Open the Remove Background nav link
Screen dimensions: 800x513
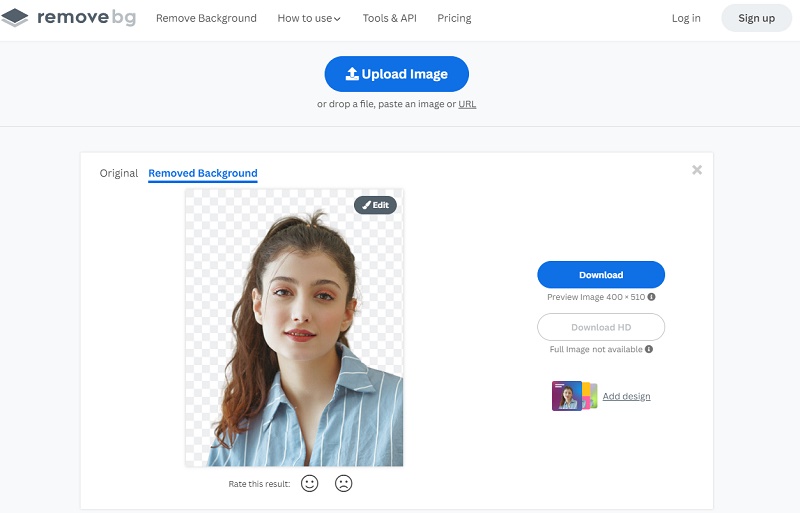click(x=206, y=18)
